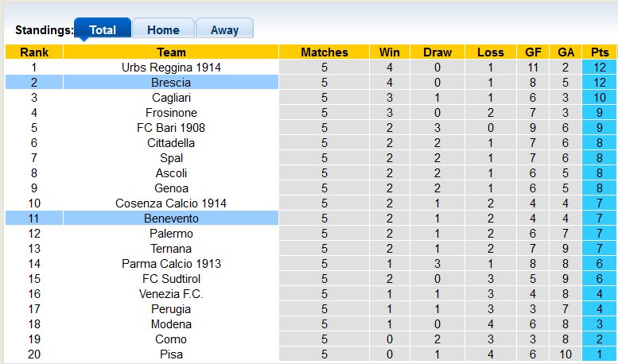
Task: Click the Pts column header
Action: [x=600, y=52]
